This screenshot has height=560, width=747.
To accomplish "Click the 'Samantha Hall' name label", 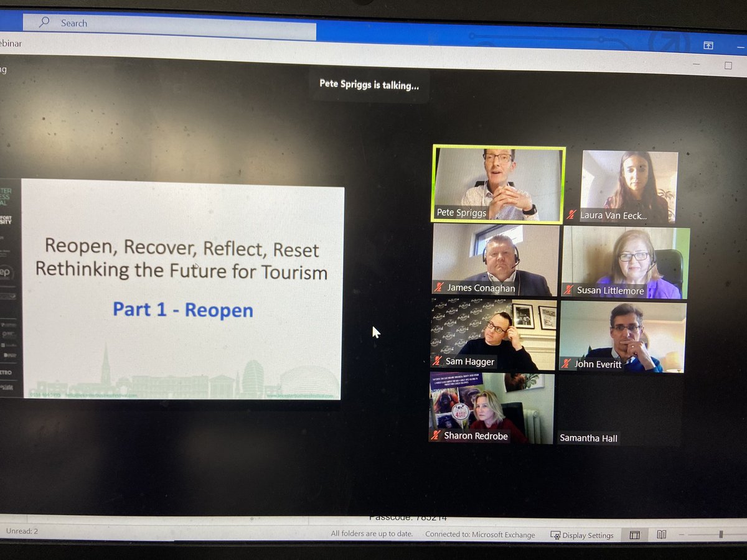I will 588,438.
